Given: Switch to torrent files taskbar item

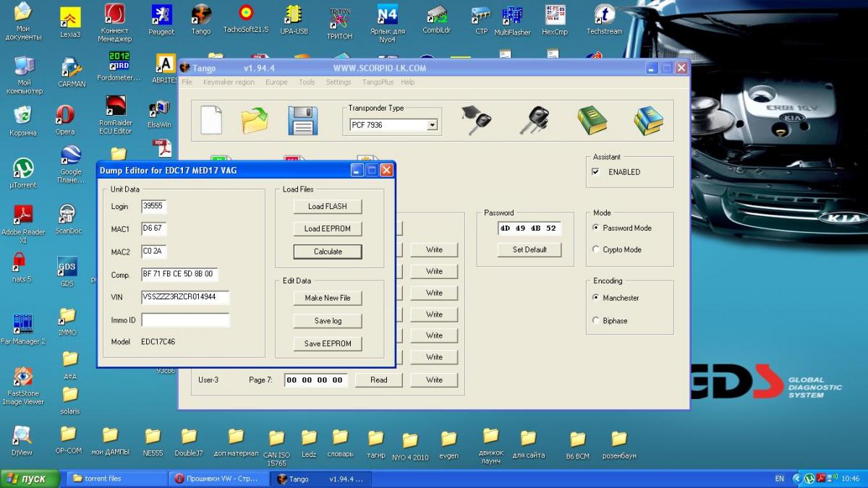Looking at the screenshot, I should coord(117,479).
